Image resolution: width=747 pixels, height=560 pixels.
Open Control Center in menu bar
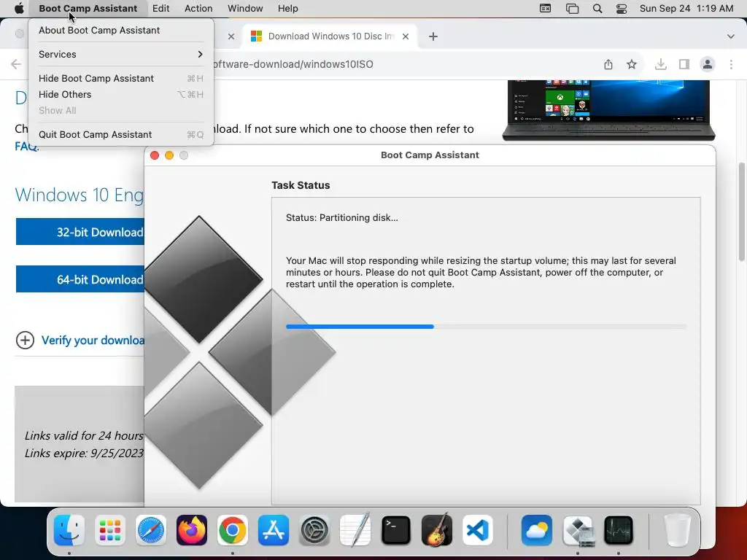[622, 8]
